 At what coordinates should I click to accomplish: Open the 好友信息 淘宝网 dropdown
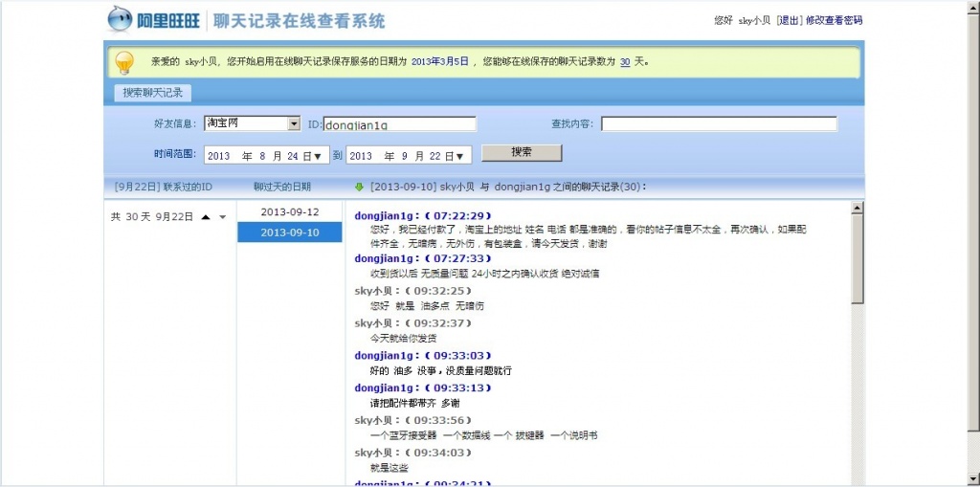[x=295, y=123]
